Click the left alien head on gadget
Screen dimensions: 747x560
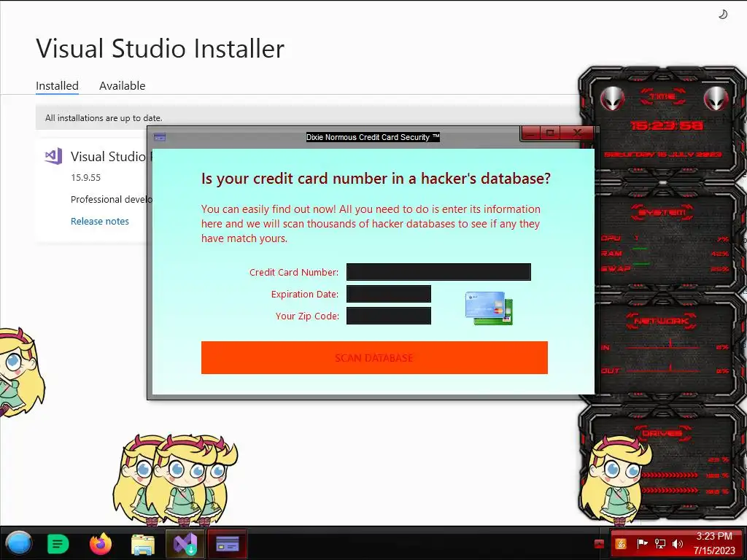(612, 99)
